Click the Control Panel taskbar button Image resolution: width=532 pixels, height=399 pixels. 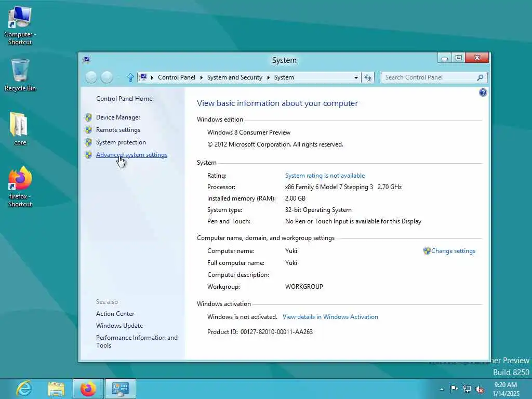pos(120,389)
